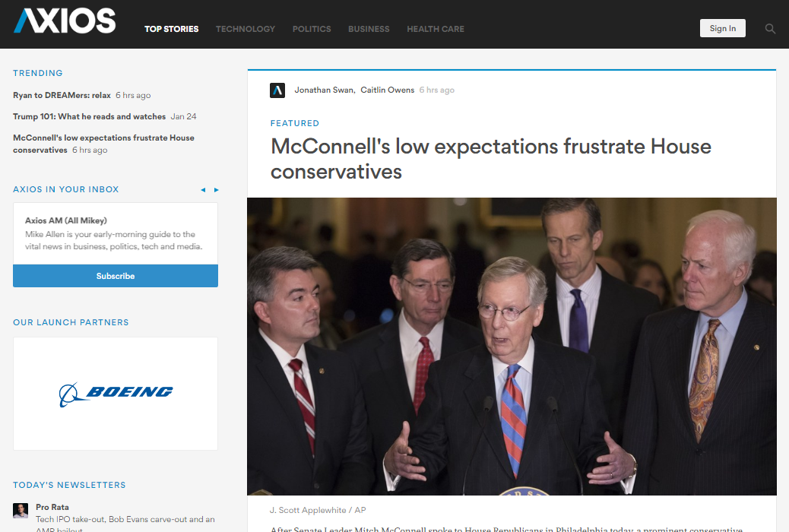This screenshot has width=789, height=532.
Task: Go to previous newsletter with left arrow
Action: click(203, 190)
